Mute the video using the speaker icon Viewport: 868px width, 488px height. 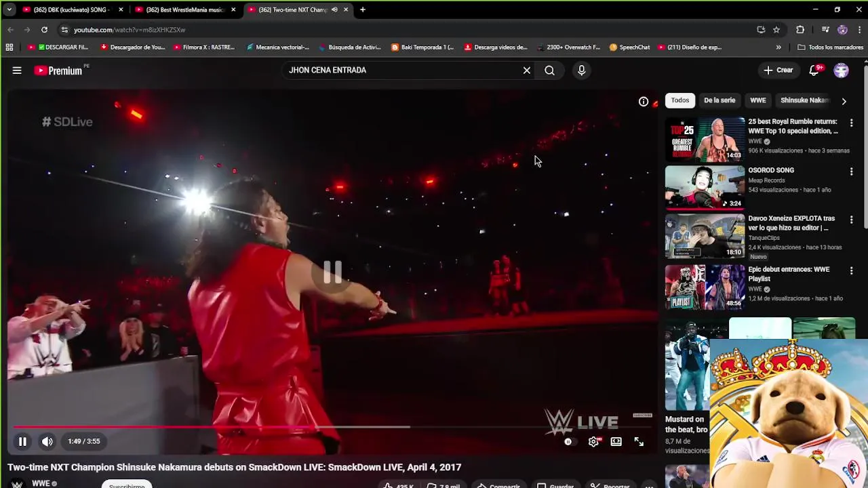pyautogui.click(x=47, y=442)
